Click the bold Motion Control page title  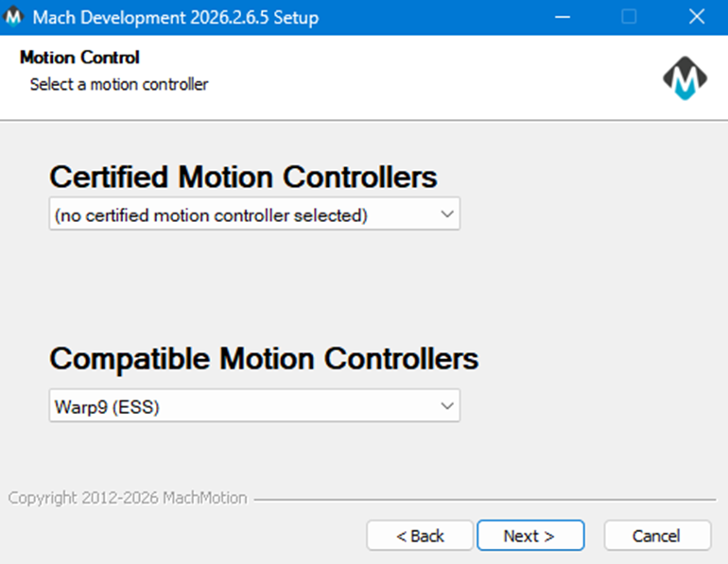point(79,59)
